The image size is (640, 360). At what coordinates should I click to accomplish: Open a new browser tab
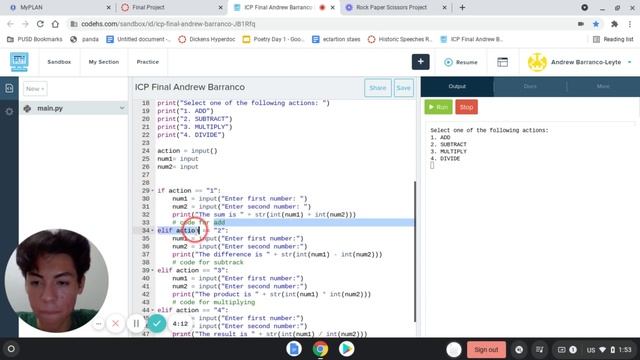point(462,7)
